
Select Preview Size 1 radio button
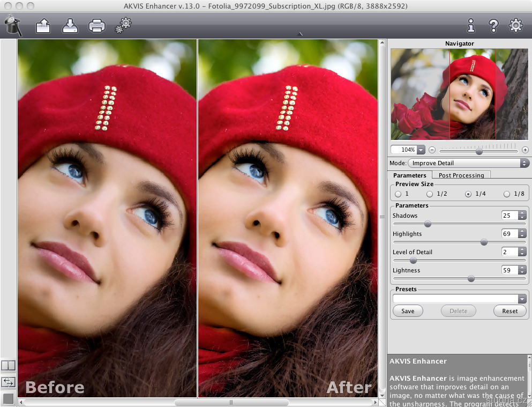click(x=398, y=194)
